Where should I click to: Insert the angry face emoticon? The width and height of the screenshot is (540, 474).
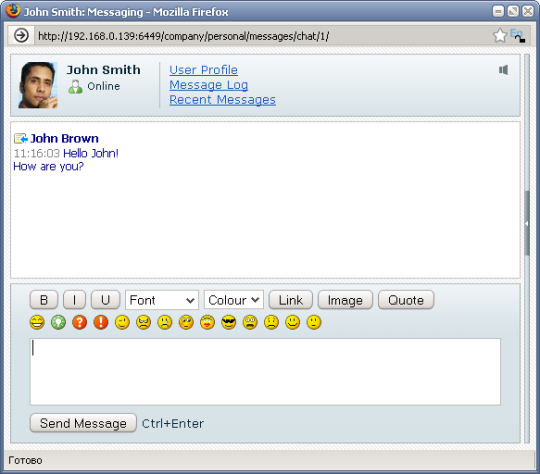[144, 322]
